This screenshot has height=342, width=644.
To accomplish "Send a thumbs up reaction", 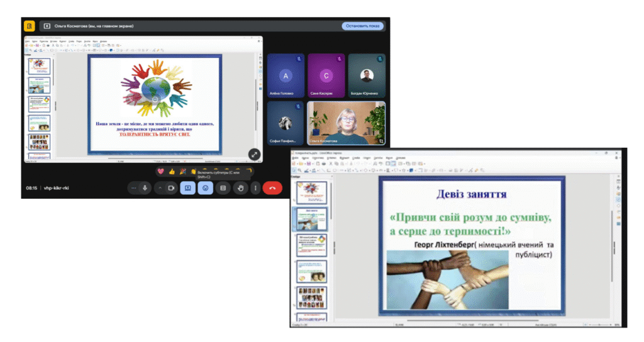I will (172, 171).
